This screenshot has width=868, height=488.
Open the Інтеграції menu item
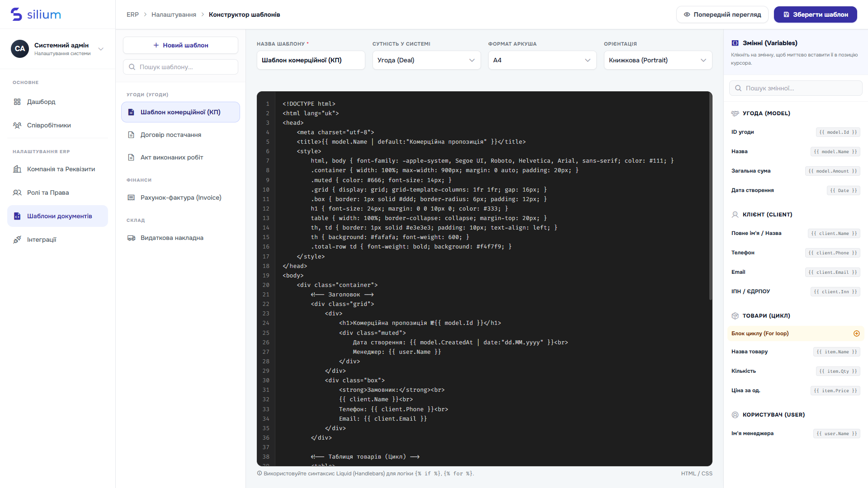click(x=57, y=239)
